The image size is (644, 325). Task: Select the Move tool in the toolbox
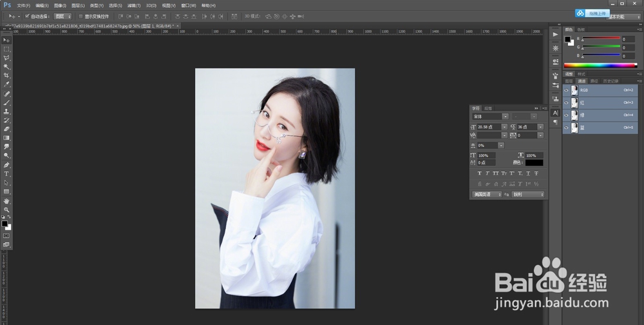(6, 40)
